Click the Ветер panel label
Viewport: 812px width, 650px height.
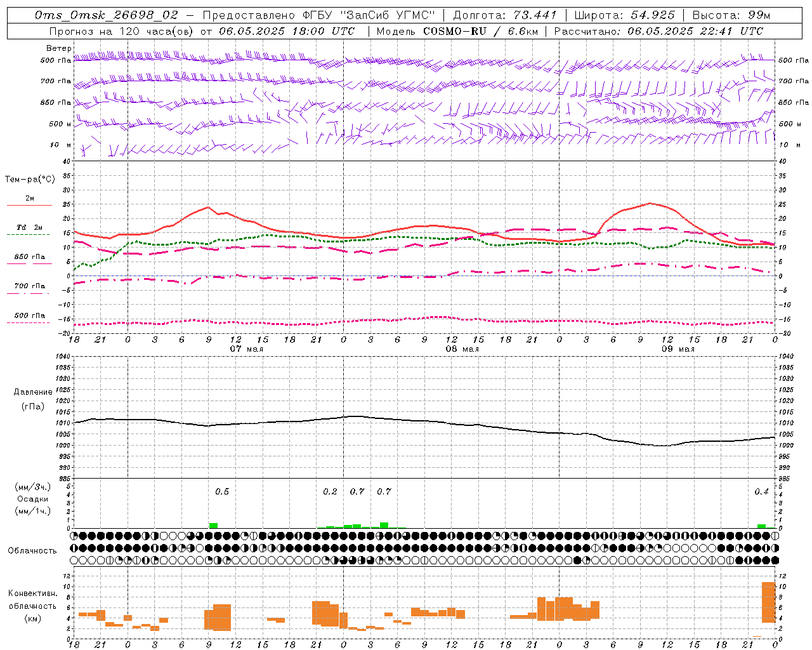(58, 48)
